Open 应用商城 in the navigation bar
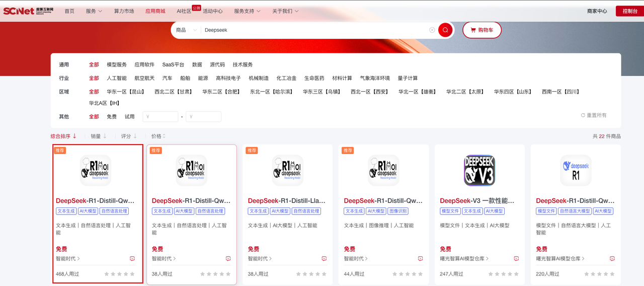The height and width of the screenshot is (286, 644). (155, 11)
